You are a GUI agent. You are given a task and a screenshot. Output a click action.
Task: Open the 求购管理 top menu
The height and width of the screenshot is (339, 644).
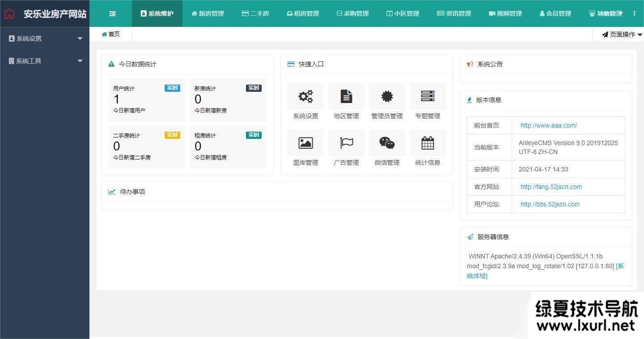tap(352, 13)
